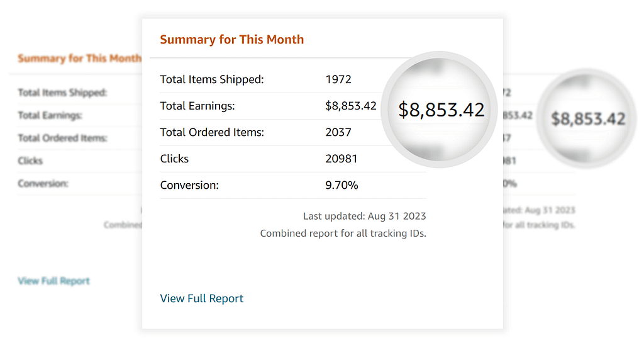This screenshot has height=350, width=644.
Task: Select the sharp Clicks label
Action: tap(174, 159)
